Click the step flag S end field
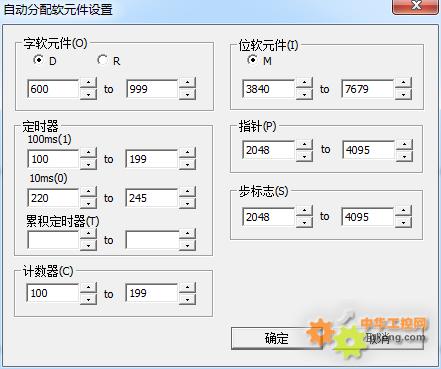The image size is (441, 369). coord(368,217)
